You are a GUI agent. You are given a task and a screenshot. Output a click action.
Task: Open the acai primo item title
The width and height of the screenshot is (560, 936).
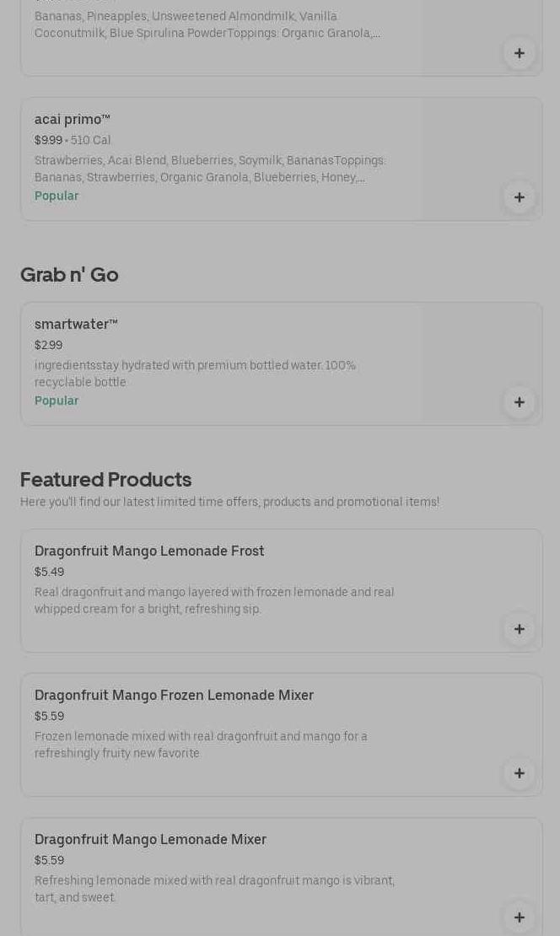pos(73,120)
